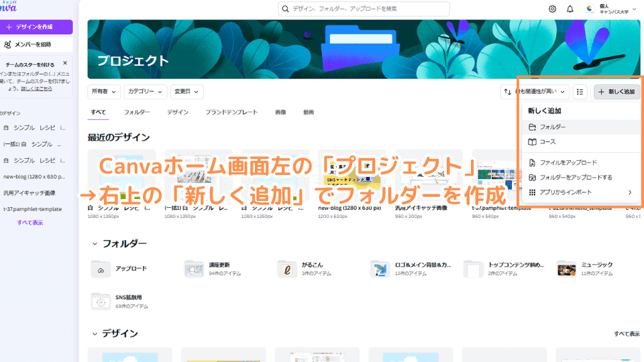Expand the カテゴリー filter dropdown
Image resolution: width=644 pixels, height=362 pixels.
coord(145,91)
